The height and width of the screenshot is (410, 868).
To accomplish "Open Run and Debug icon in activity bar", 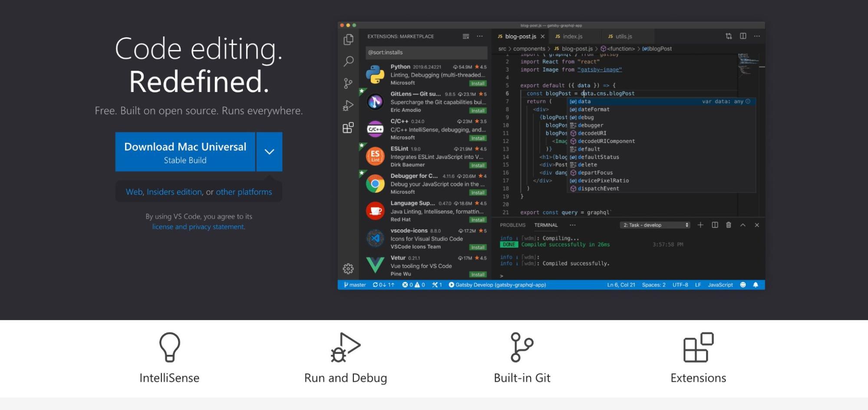I will click(348, 106).
